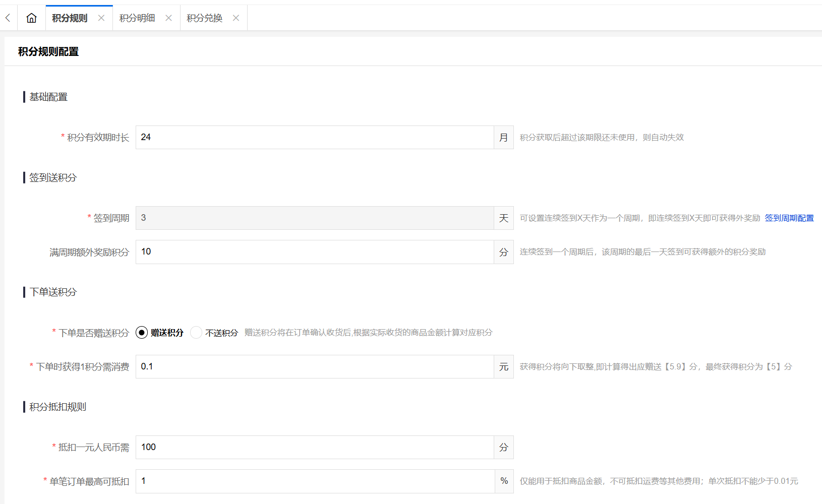
Task: Select the 赠送积分 radio button
Action: click(142, 333)
